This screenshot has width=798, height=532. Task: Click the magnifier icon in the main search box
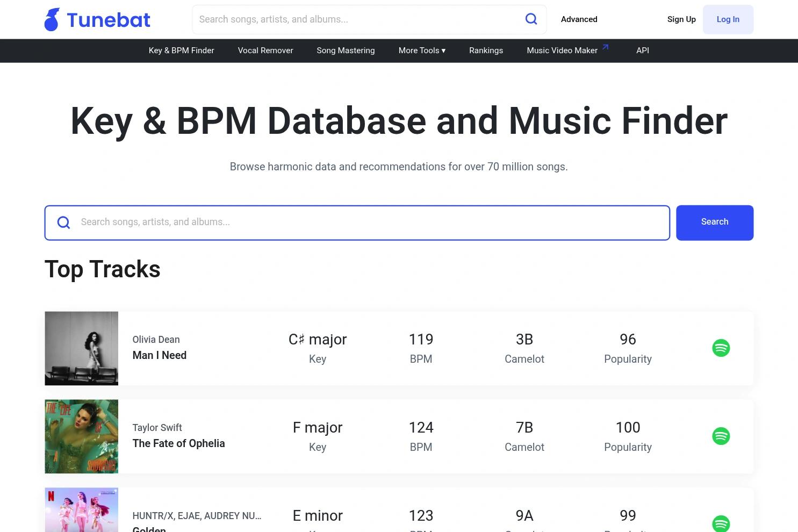63,222
